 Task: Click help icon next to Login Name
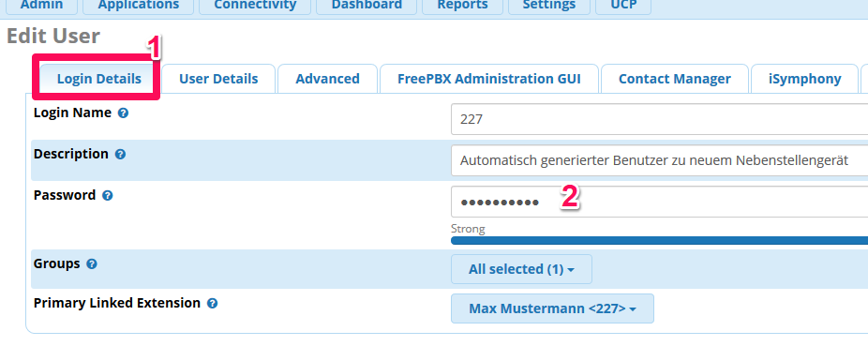(x=124, y=113)
